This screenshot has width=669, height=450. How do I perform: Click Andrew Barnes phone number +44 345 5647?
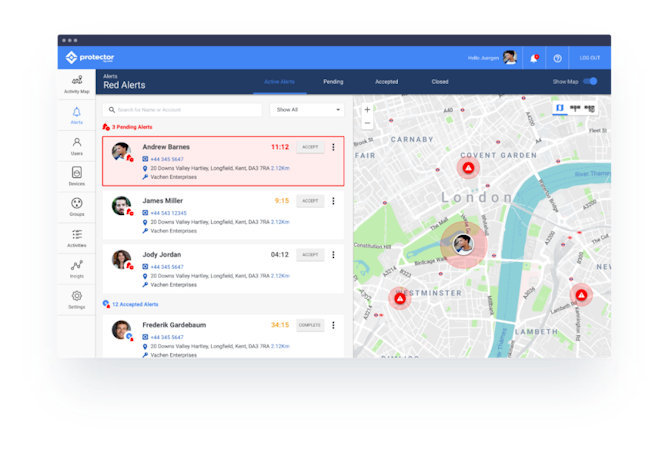pyautogui.click(x=167, y=159)
